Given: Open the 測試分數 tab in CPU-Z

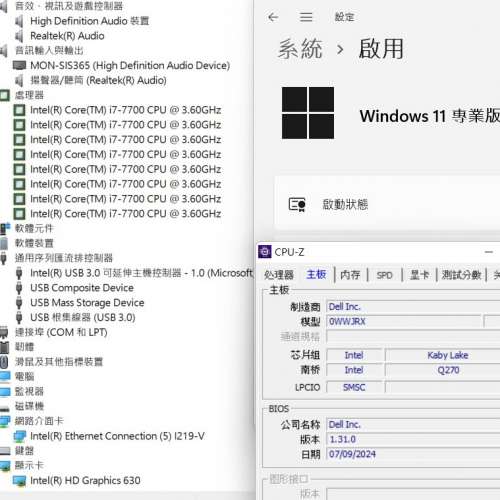Looking at the screenshot, I should coord(461,275).
